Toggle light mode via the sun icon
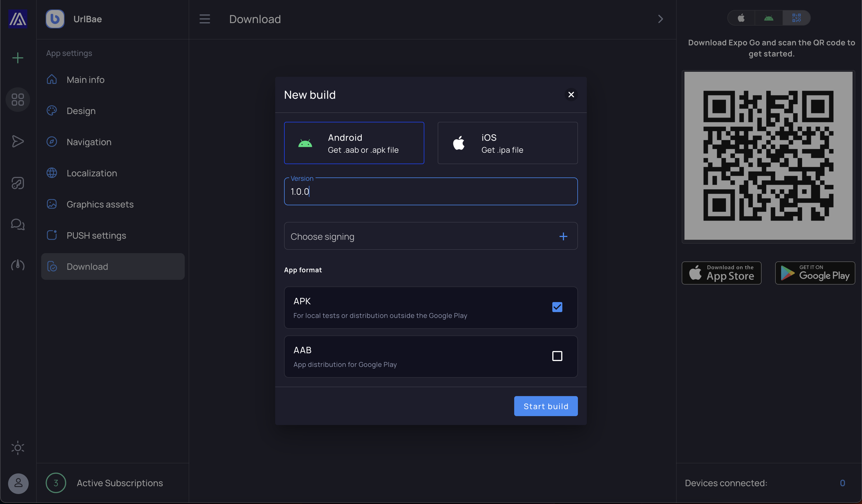 [18, 448]
